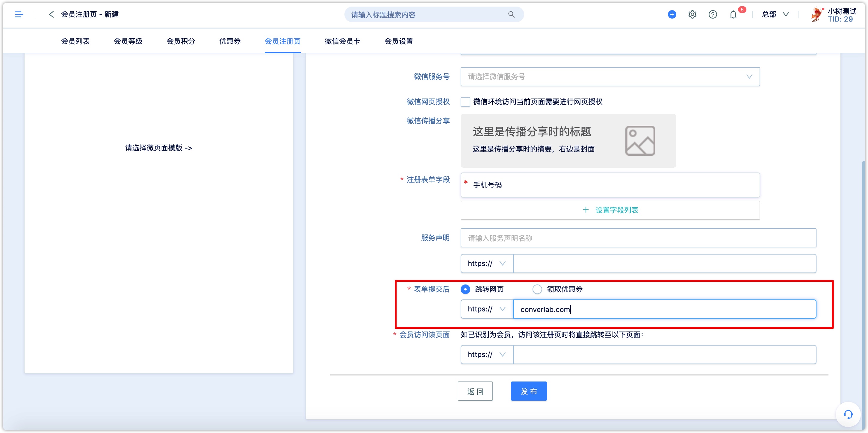Switch to the 会员设置 tab
Screen dimensions: 868x433
point(399,41)
